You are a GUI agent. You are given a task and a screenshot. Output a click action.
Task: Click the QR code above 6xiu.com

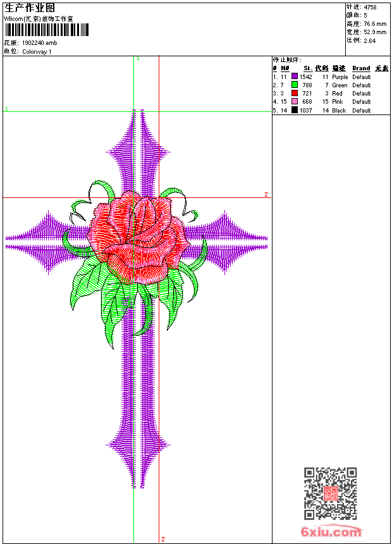(x=331, y=493)
